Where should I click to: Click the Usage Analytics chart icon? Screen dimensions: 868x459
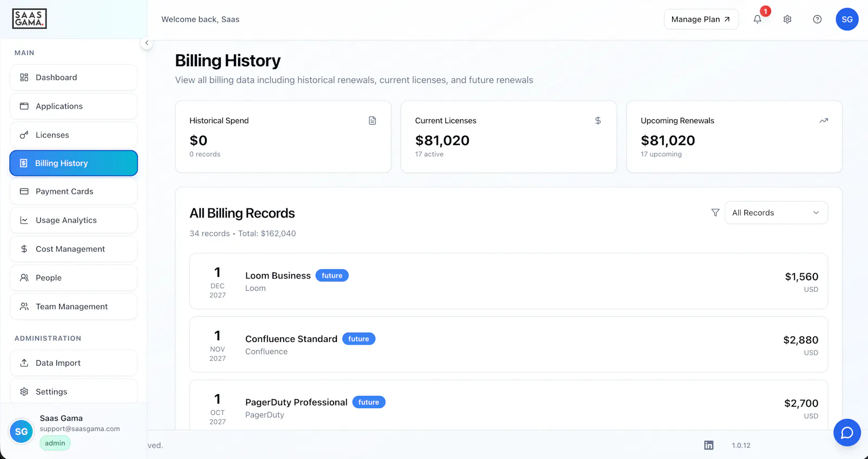click(x=24, y=220)
